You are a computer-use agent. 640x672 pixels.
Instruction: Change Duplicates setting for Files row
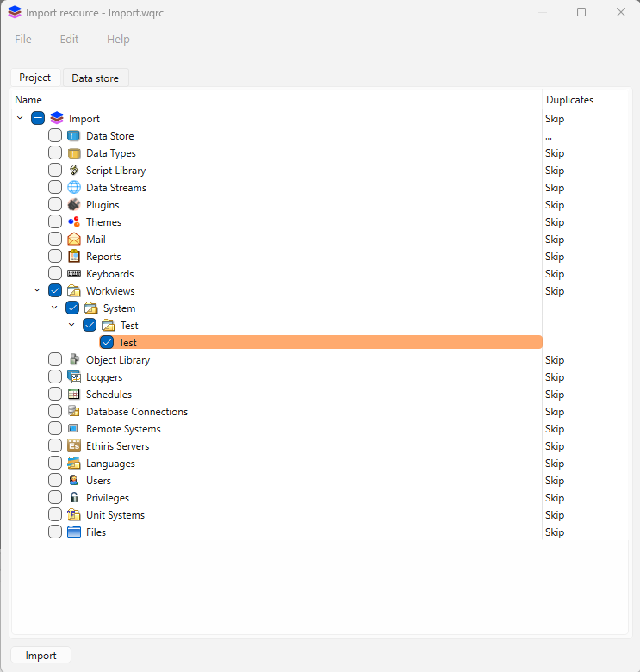555,532
